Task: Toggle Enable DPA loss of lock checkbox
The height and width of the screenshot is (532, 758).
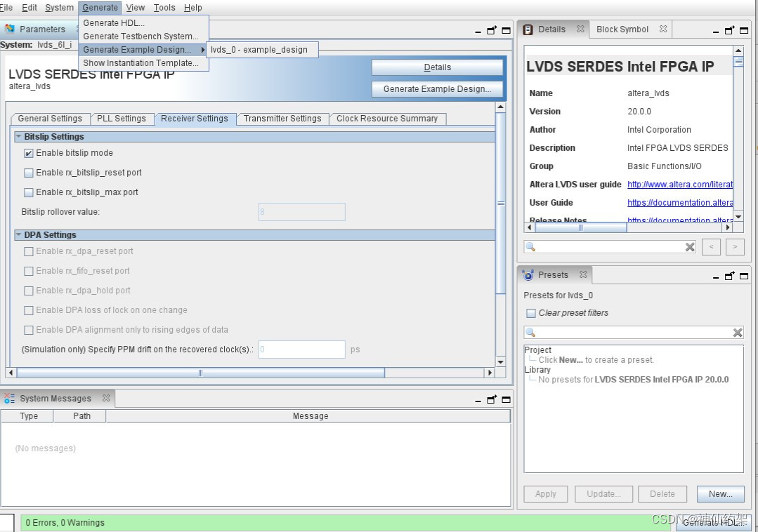Action: (x=29, y=310)
